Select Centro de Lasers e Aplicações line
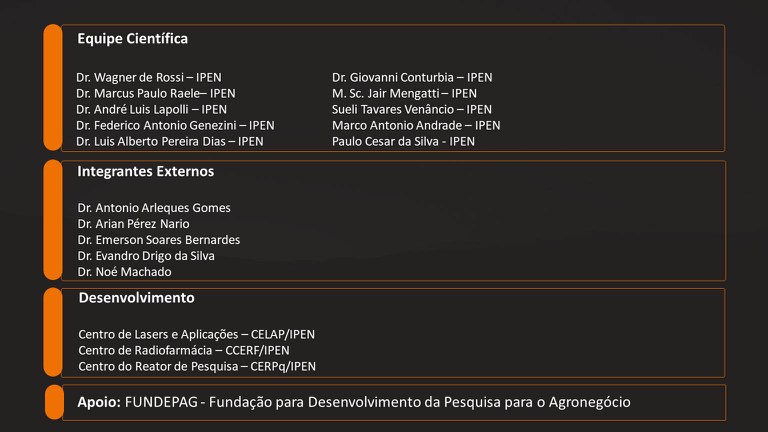 [x=196, y=334]
